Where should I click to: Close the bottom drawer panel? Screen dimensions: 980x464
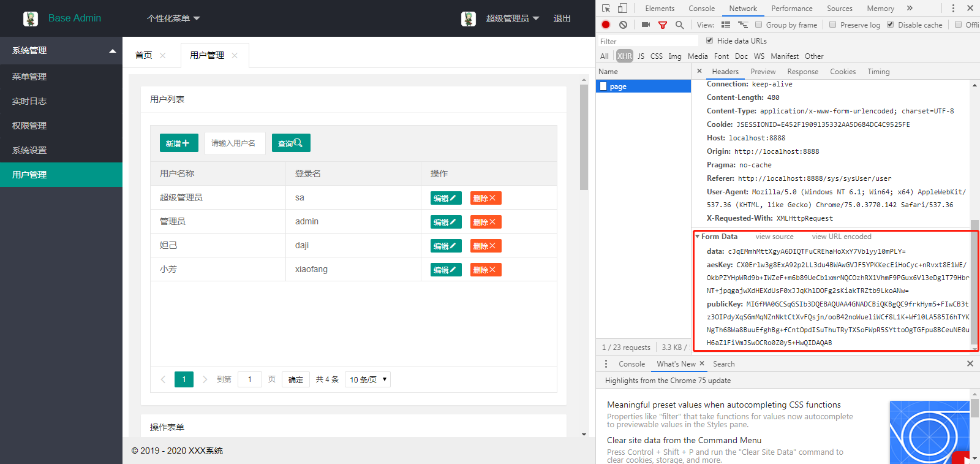point(970,363)
